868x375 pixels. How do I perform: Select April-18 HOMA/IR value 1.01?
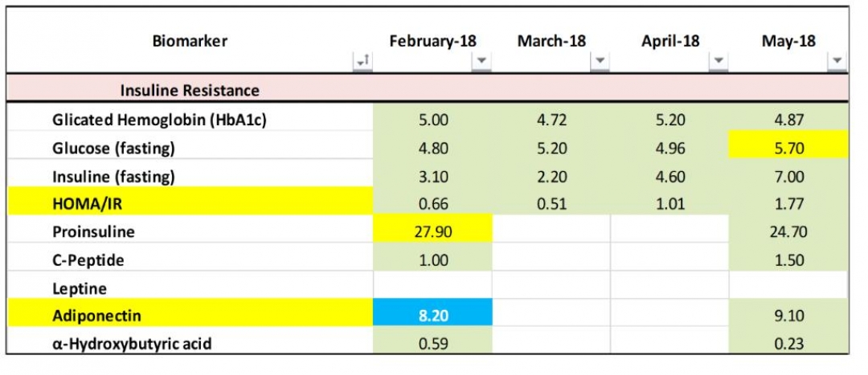[669, 204]
